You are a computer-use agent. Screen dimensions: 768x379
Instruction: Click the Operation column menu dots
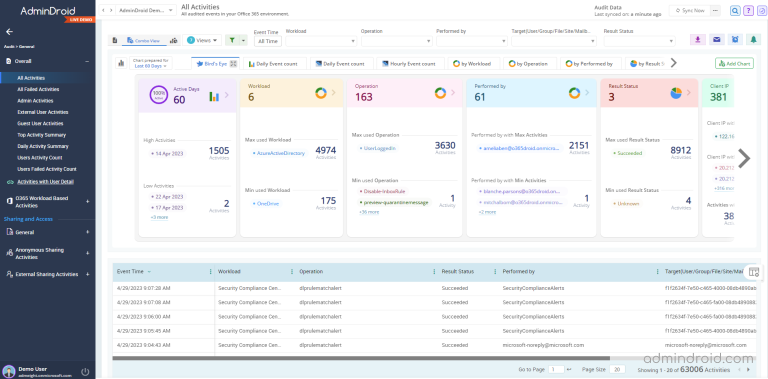click(434, 271)
